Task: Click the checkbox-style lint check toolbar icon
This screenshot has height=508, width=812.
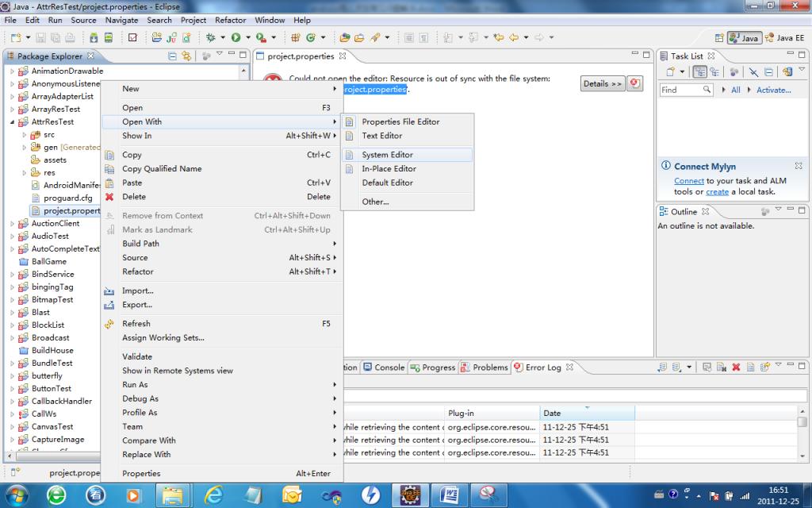Action: [x=132, y=37]
